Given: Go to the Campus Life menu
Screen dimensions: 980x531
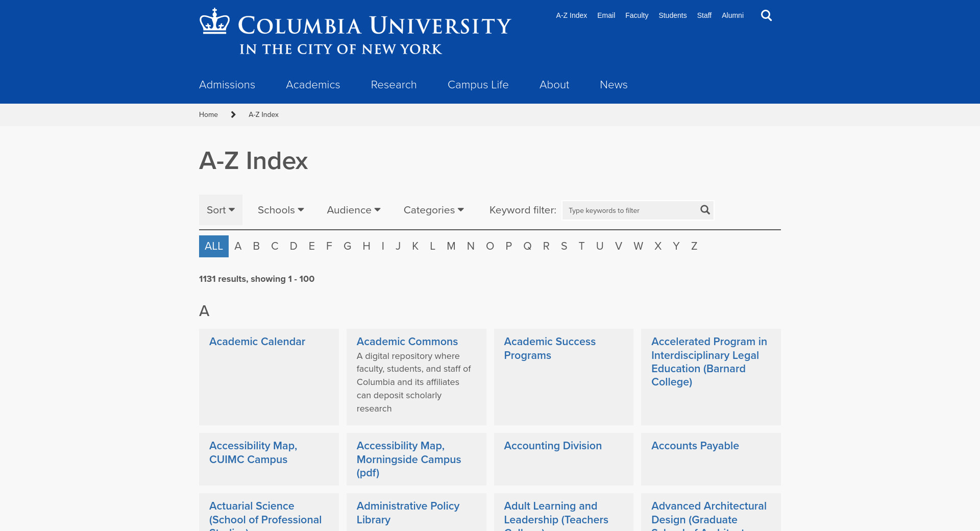Looking at the screenshot, I should click(478, 85).
